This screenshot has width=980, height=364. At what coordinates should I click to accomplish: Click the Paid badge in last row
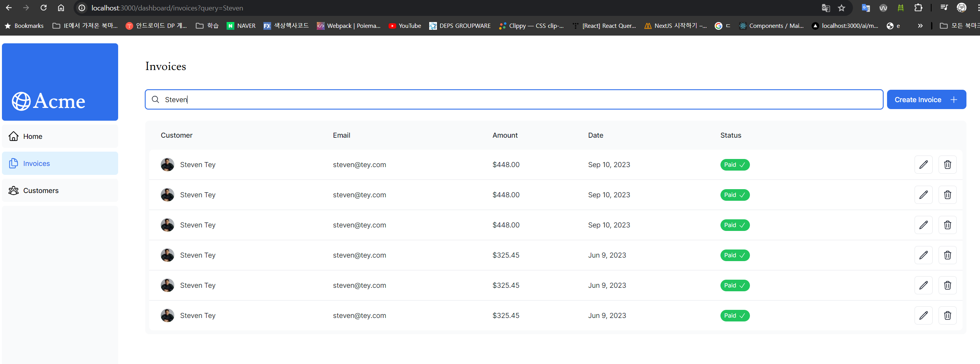[x=735, y=316]
